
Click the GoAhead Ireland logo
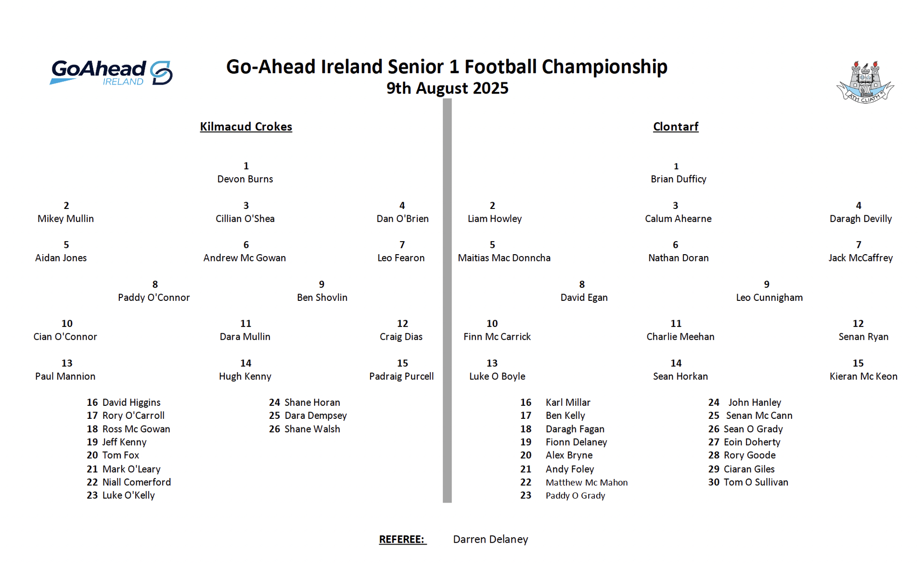pyautogui.click(x=111, y=73)
